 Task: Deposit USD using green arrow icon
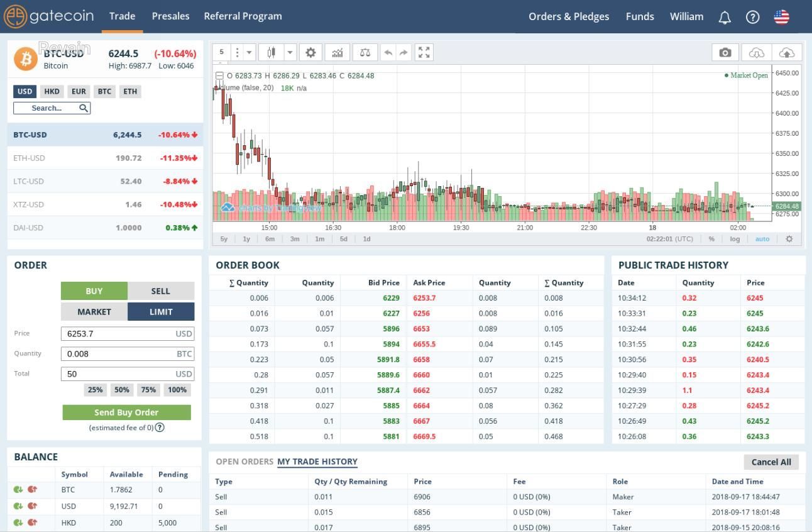pos(18,506)
